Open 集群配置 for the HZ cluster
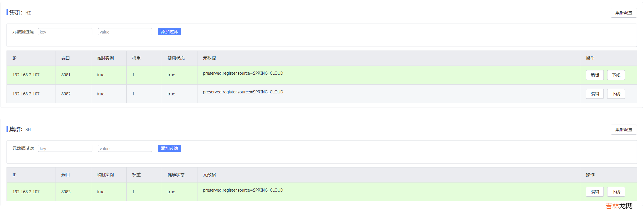This screenshot has height=216, width=644. (x=623, y=13)
